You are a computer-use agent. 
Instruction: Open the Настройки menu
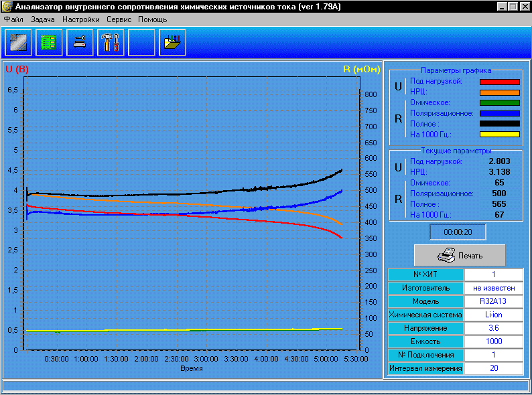point(81,19)
